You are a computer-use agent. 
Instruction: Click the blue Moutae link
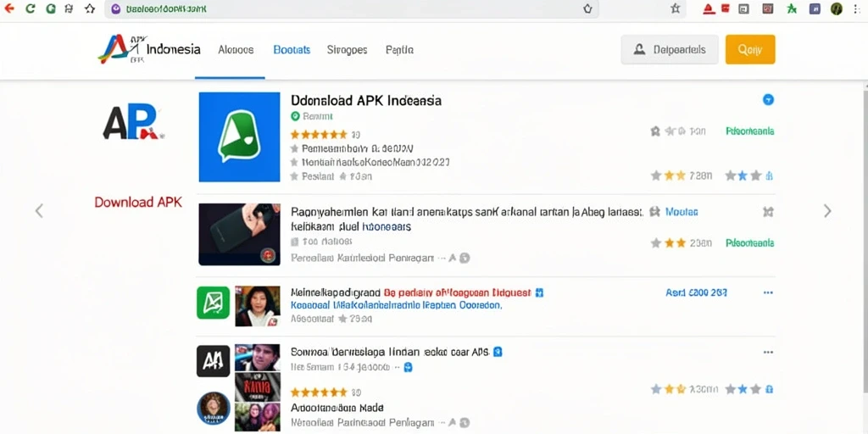tap(682, 211)
